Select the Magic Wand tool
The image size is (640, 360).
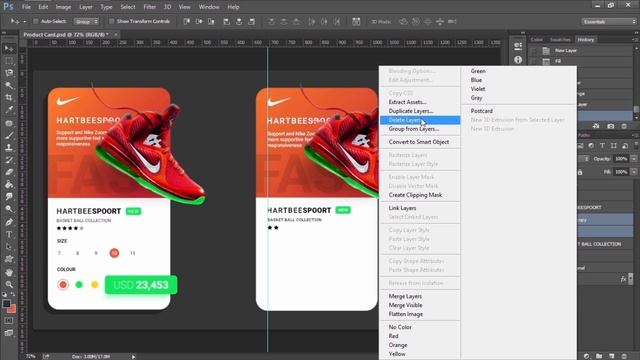9,85
